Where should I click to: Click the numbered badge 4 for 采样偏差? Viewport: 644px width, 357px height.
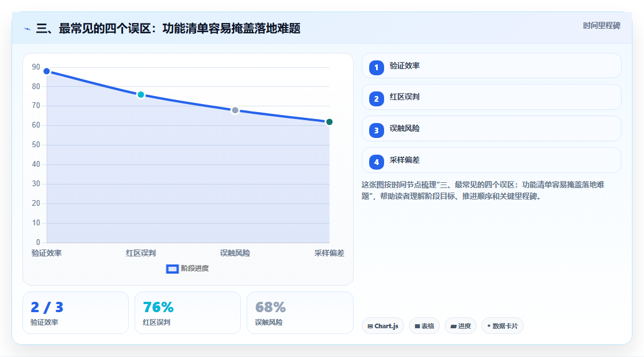pyautogui.click(x=376, y=162)
